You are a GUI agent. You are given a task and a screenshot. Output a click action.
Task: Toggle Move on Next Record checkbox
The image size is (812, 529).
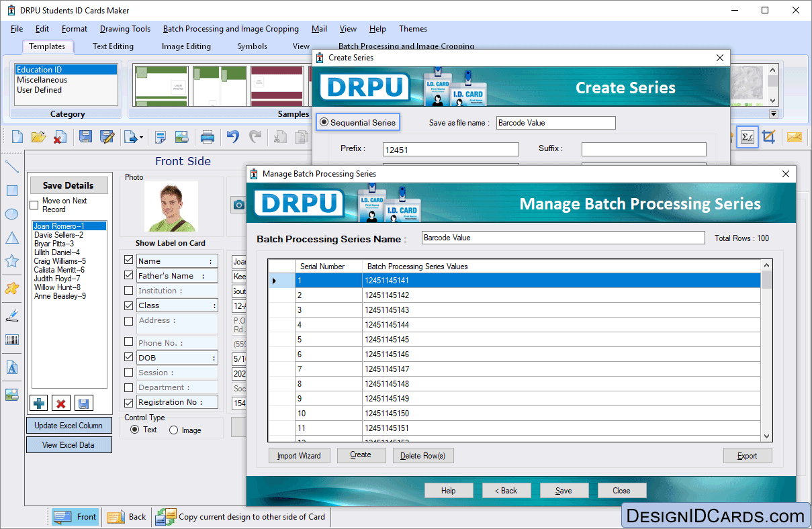(34, 205)
